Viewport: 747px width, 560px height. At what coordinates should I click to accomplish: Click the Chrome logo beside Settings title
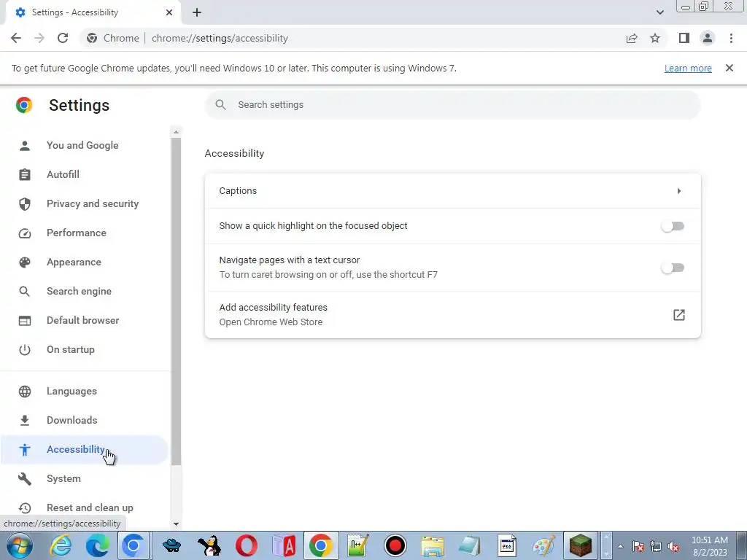[x=24, y=105]
